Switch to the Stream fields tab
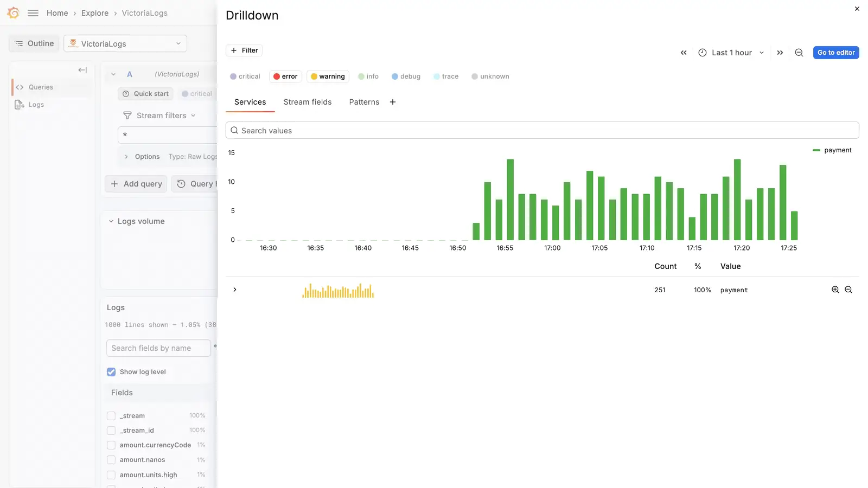868x488 pixels. coord(308,102)
